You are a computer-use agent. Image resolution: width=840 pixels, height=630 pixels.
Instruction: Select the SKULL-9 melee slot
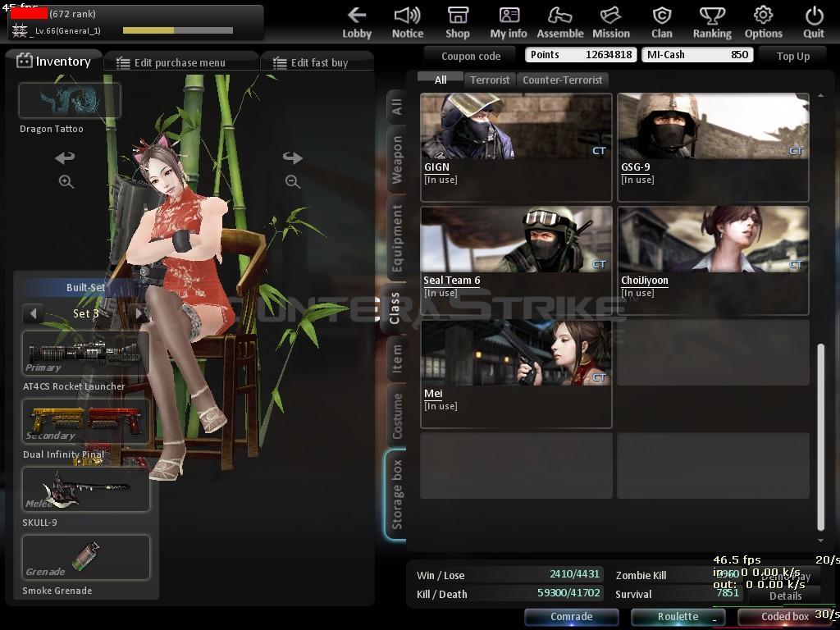click(x=85, y=489)
